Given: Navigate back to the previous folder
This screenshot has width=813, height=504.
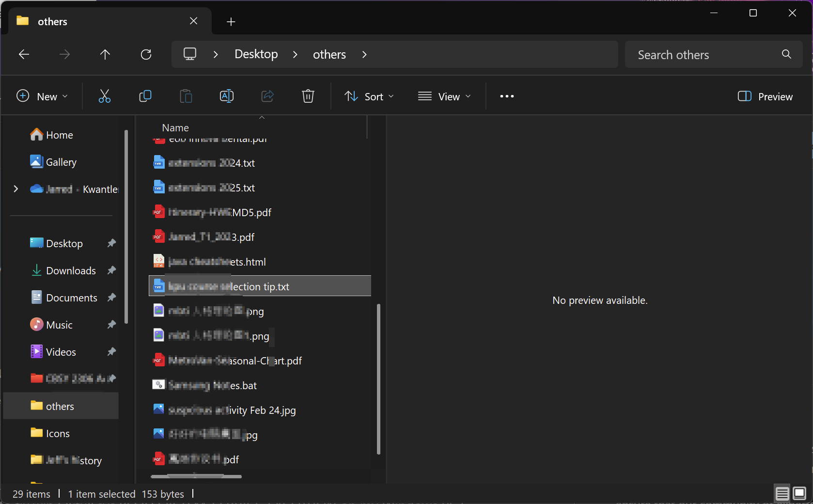Looking at the screenshot, I should pyautogui.click(x=24, y=54).
